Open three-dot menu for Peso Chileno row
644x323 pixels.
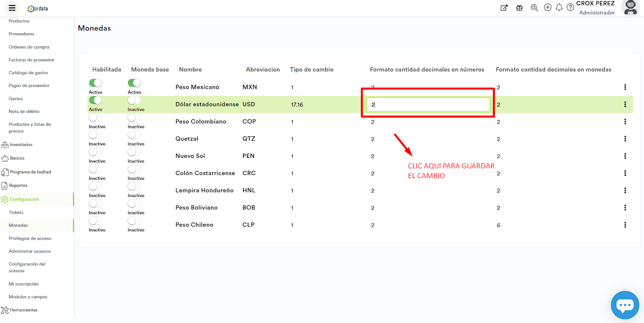[625, 225]
